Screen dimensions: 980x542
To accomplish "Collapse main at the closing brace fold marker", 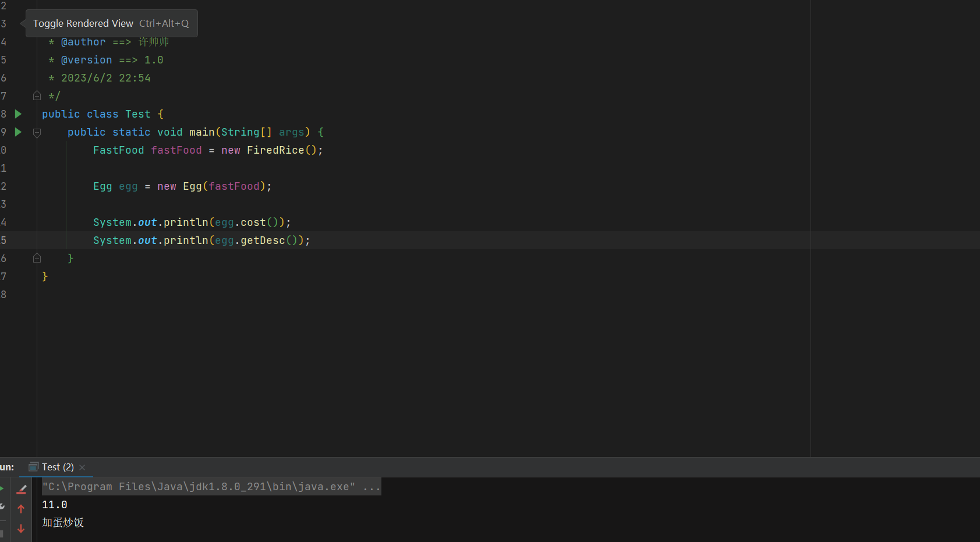I will 37,258.
